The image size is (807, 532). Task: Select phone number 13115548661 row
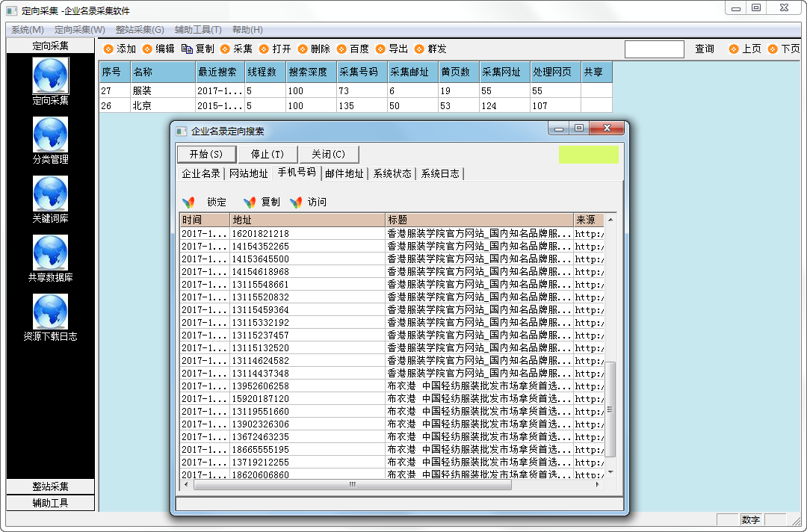pos(392,284)
